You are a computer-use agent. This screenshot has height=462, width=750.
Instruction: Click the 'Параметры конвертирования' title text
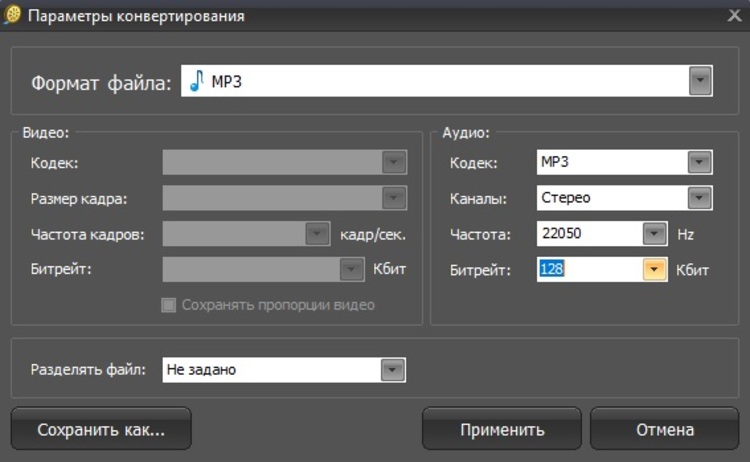(136, 16)
